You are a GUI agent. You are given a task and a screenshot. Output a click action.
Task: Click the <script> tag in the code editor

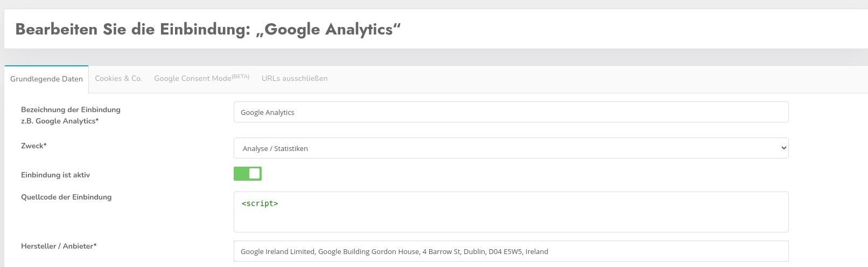coord(260,204)
